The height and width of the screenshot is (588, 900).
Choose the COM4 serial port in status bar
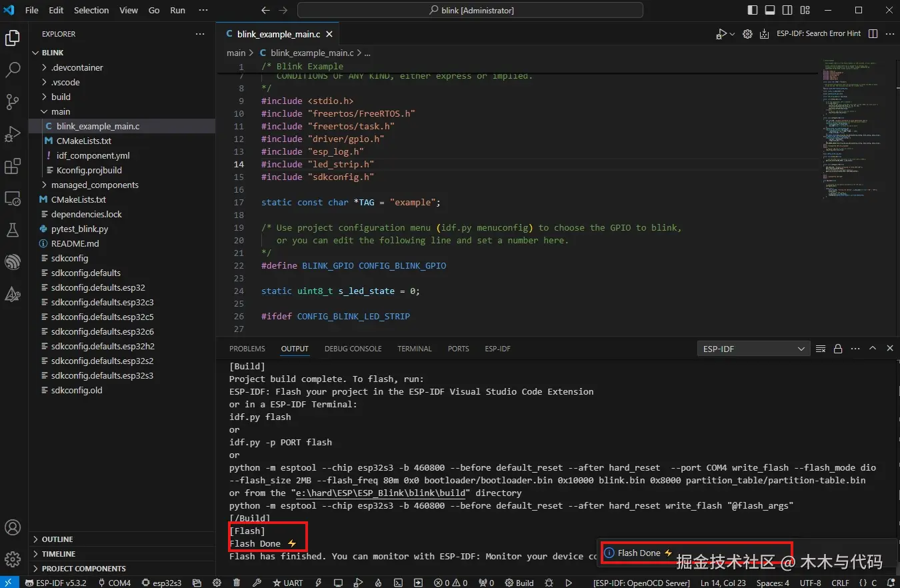pyautogui.click(x=115, y=583)
